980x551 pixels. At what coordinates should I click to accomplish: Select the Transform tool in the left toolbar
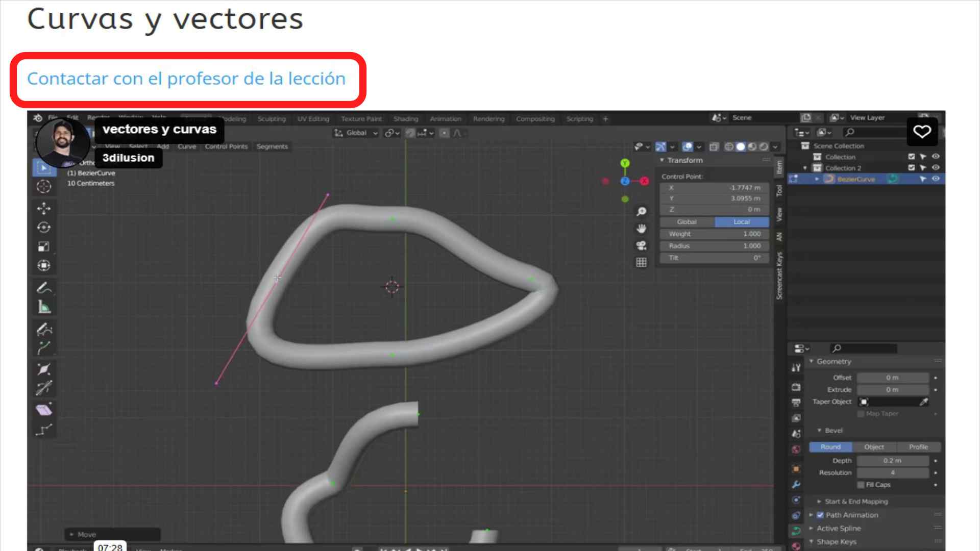coord(44,265)
